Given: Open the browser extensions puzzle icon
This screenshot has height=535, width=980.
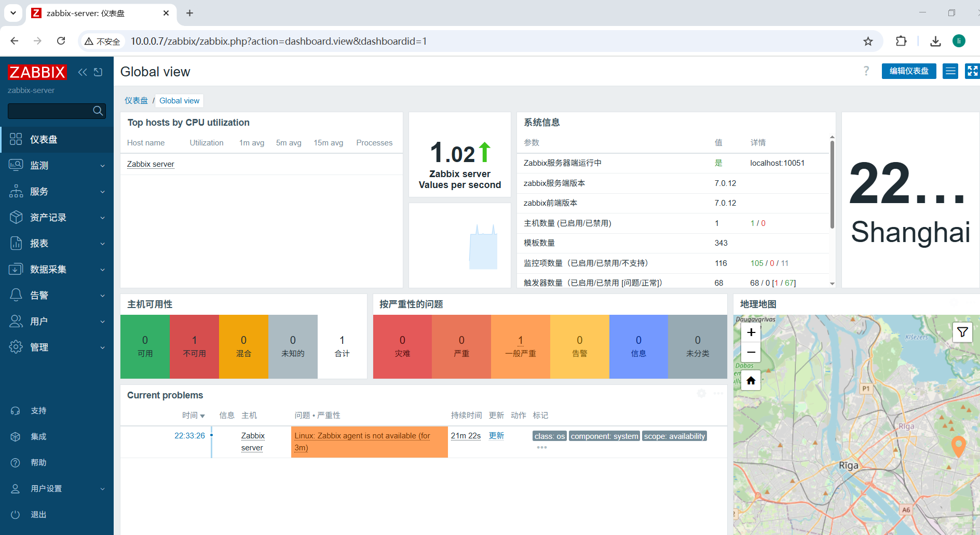Looking at the screenshot, I should pos(901,41).
